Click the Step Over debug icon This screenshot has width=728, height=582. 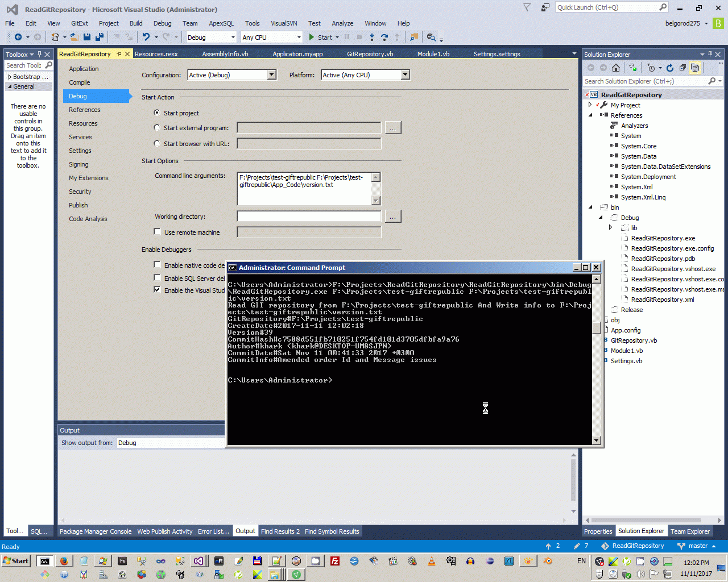[x=384, y=37]
